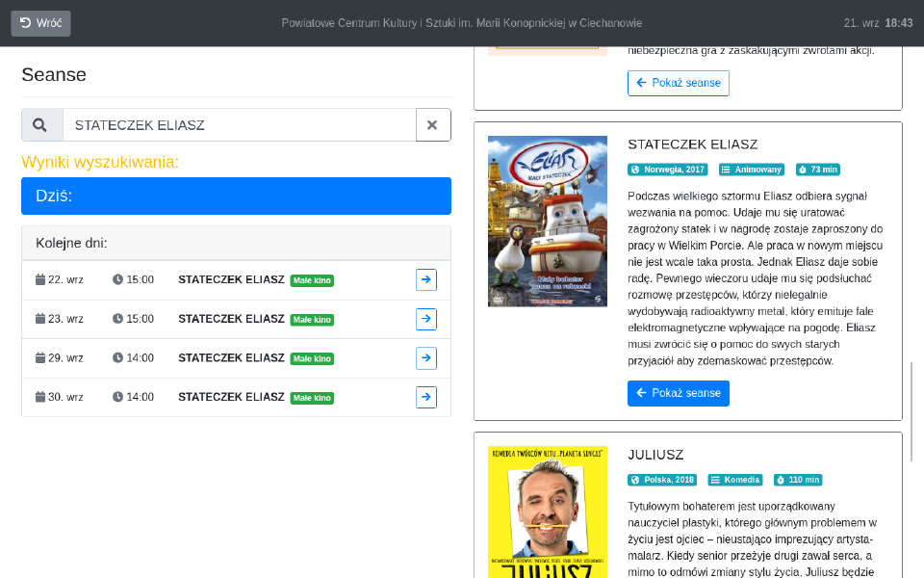Click the movie list vertical scrollbar

point(911,411)
